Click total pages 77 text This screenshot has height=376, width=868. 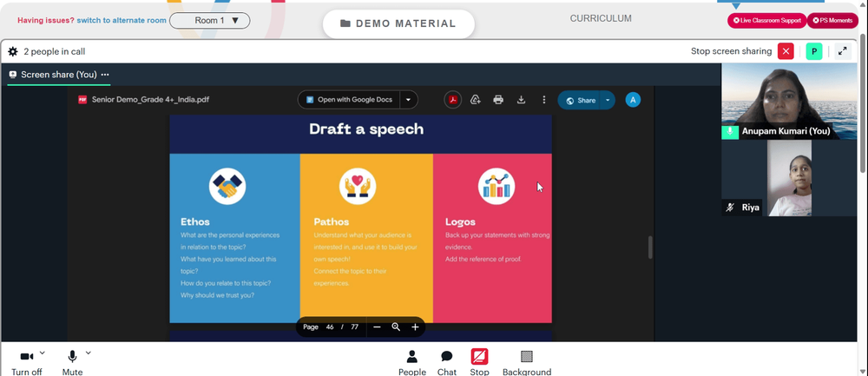pyautogui.click(x=355, y=327)
